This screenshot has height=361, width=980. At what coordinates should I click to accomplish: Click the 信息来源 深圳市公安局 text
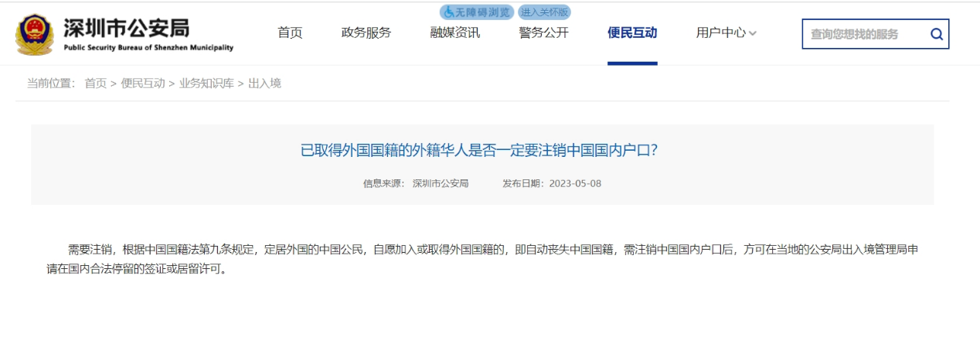point(416,184)
